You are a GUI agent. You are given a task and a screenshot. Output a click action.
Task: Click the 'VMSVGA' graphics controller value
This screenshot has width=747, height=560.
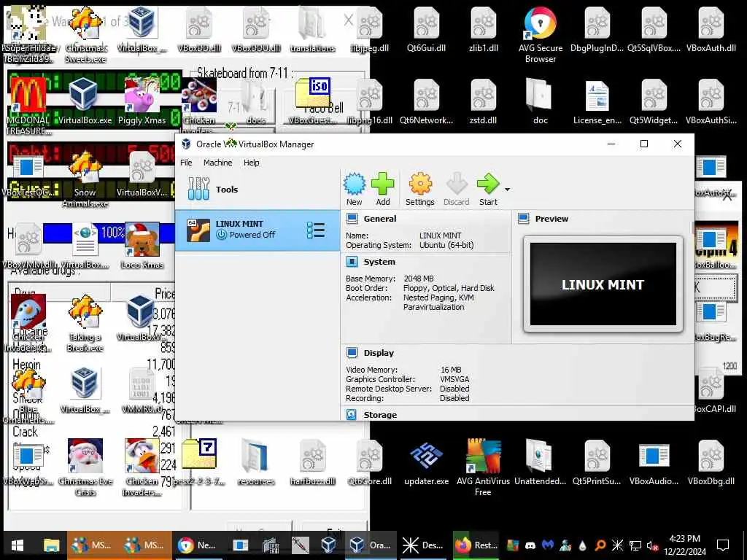click(x=454, y=379)
